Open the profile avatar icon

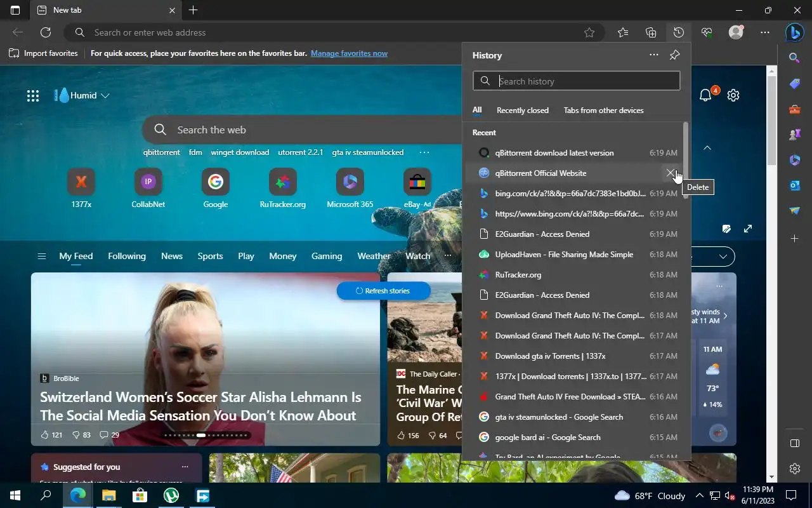click(736, 32)
